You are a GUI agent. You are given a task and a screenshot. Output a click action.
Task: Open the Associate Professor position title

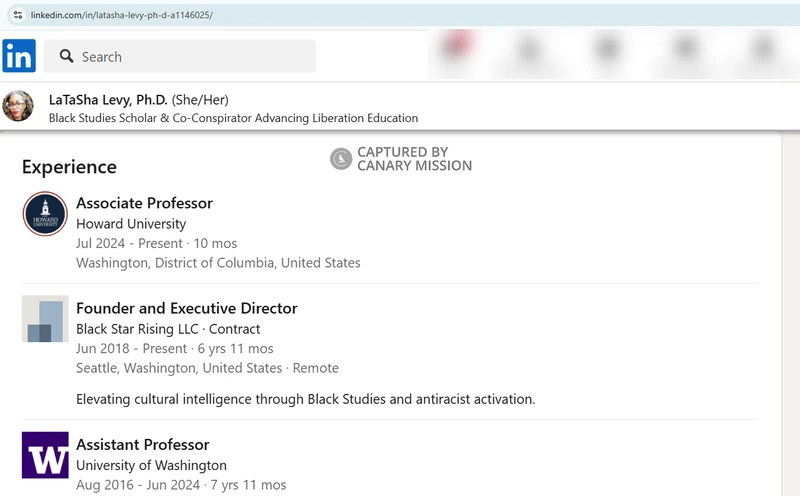(144, 203)
